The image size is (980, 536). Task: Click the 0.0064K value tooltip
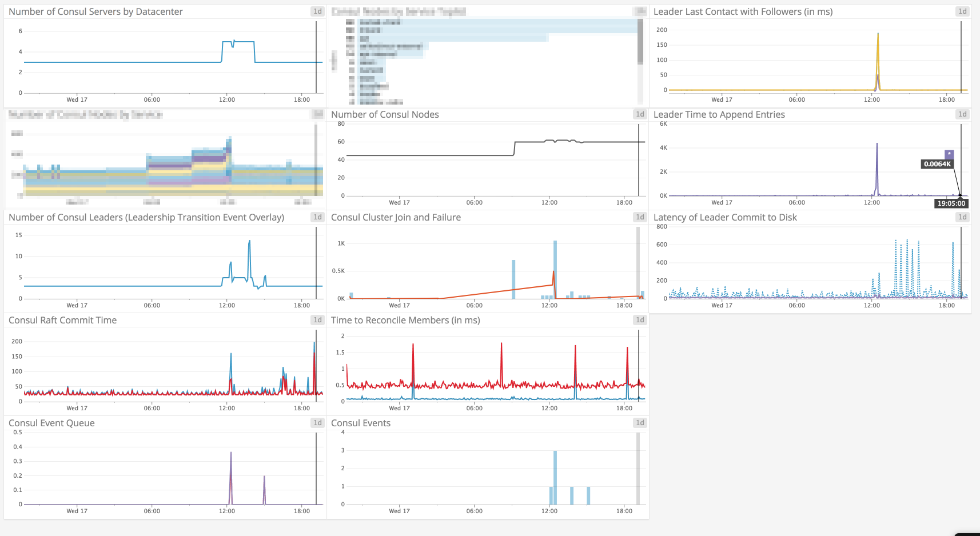click(937, 164)
